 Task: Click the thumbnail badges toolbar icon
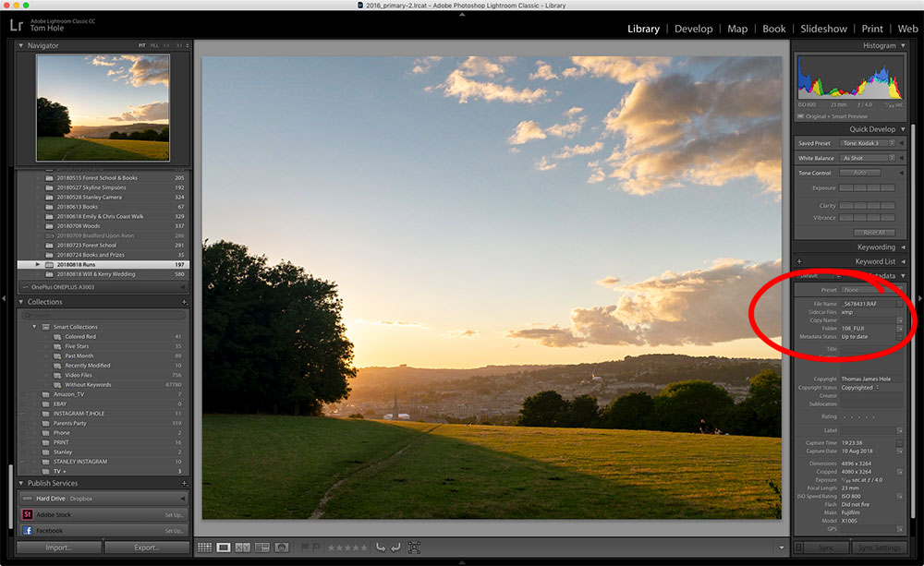415,547
